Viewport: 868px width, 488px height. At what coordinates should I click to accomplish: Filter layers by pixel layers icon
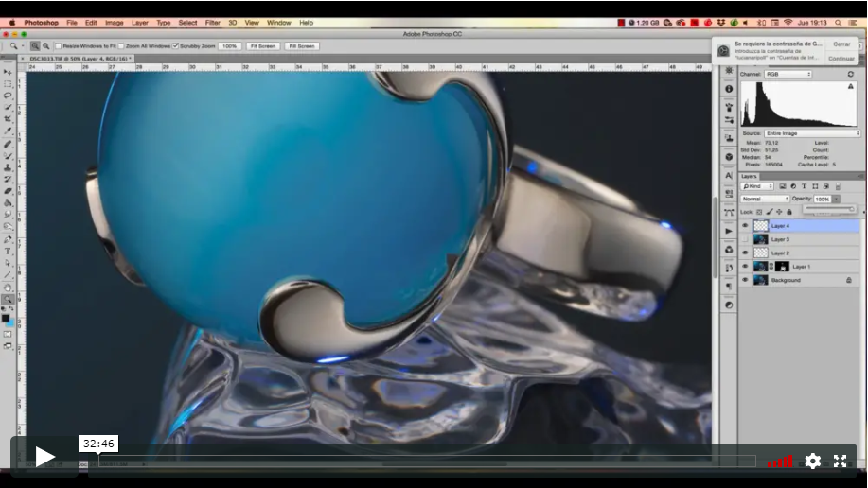(x=782, y=186)
